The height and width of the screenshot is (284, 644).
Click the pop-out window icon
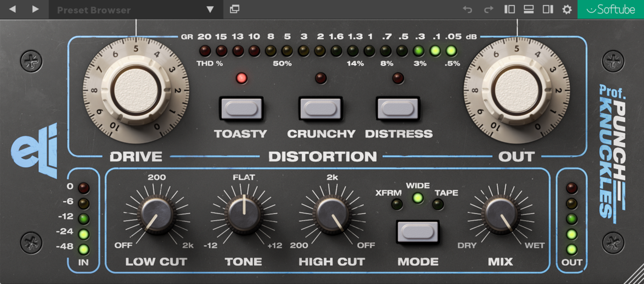pyautogui.click(x=235, y=9)
